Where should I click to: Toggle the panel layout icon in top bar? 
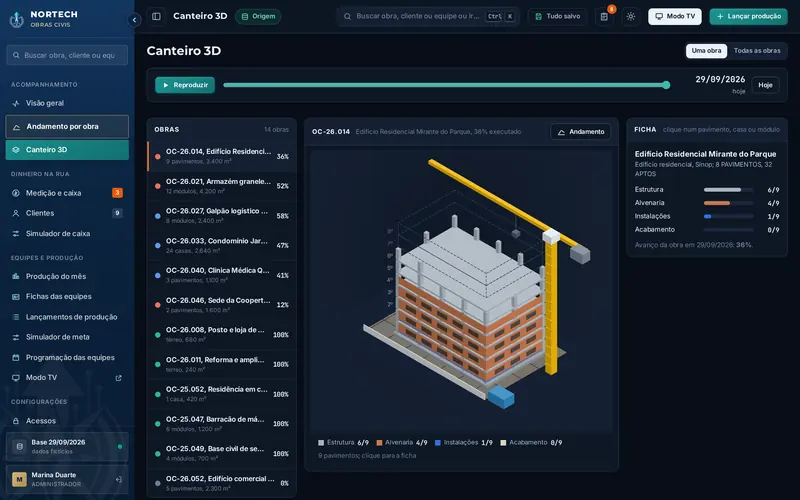coord(157,16)
